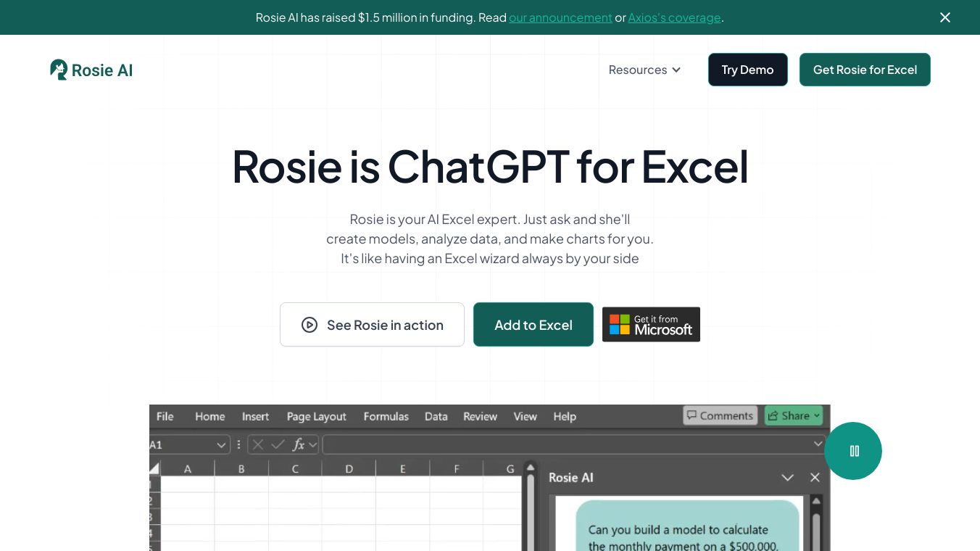Select column D header
The width and height of the screenshot is (980, 551).
pyautogui.click(x=349, y=468)
